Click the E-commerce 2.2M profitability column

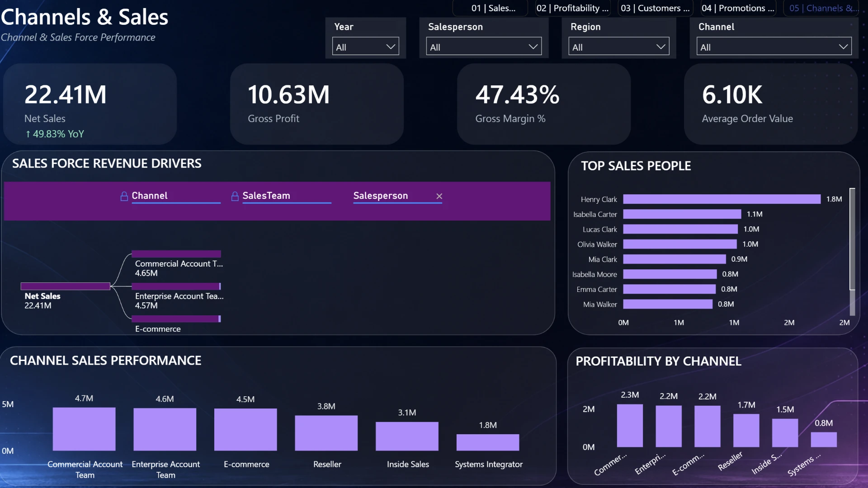click(x=708, y=427)
